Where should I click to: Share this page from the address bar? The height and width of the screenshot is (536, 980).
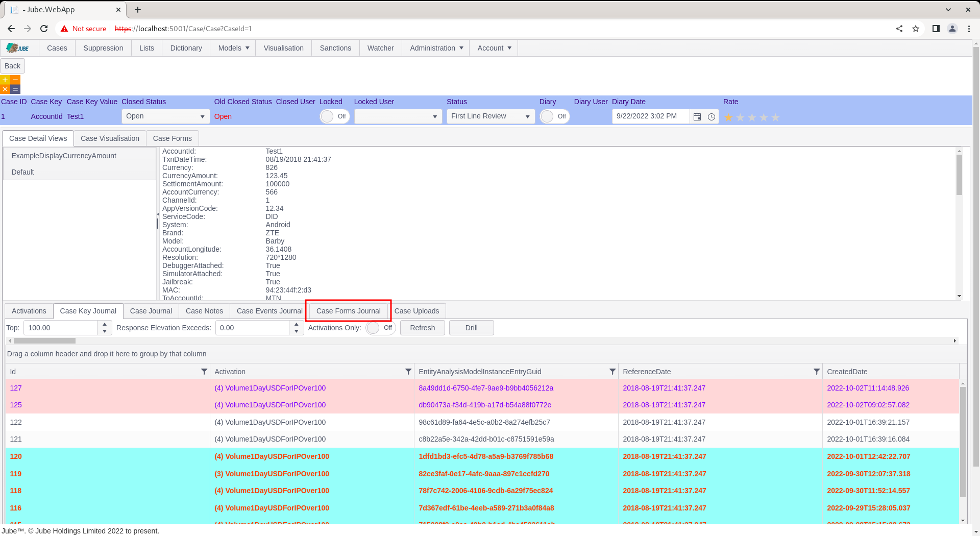coord(899,29)
